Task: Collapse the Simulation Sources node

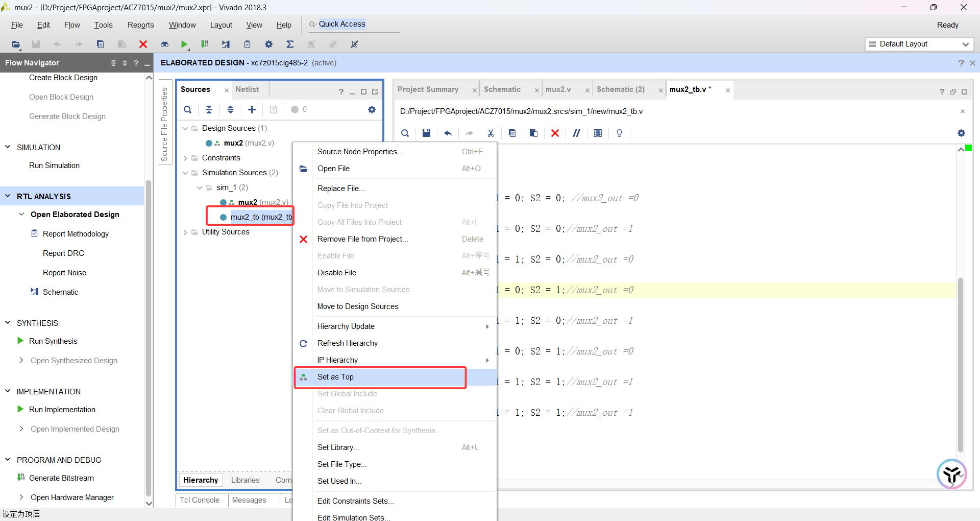Action: 185,173
